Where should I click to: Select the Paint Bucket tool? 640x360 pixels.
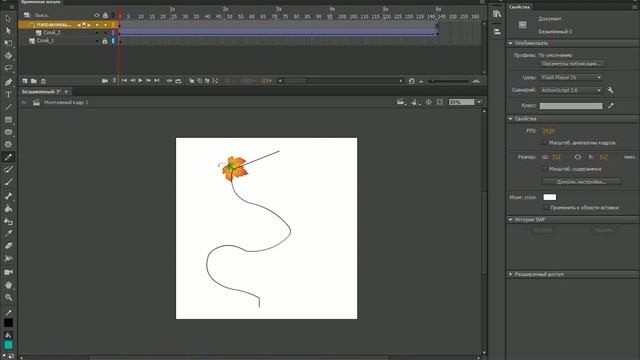coord(8,209)
